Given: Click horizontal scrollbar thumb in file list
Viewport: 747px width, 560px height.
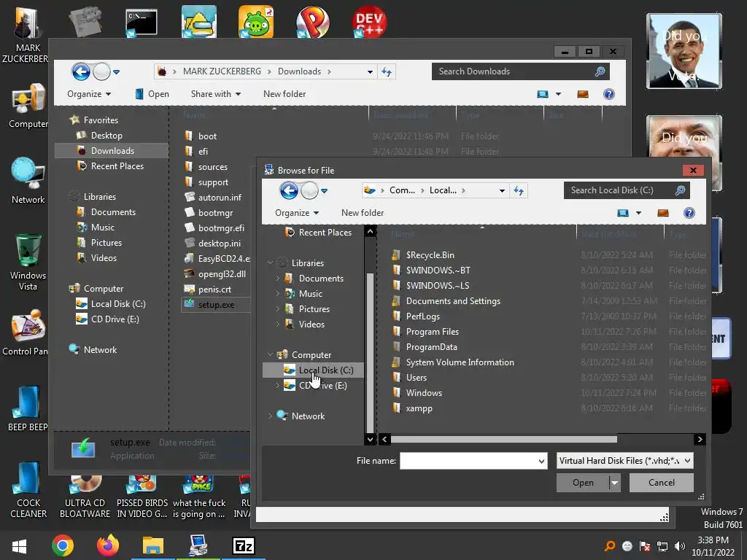Looking at the screenshot, I should tap(504, 439).
